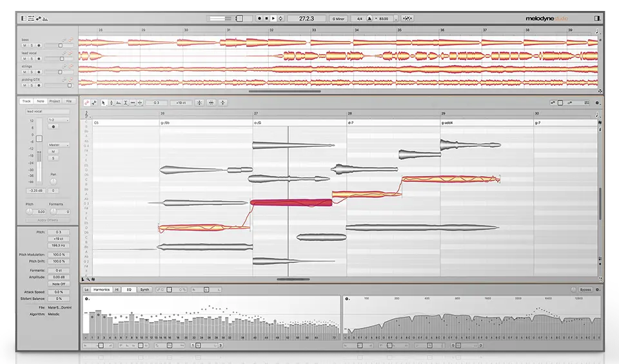Select the Note Separation tool
The height and width of the screenshot is (364, 619).
click(140, 102)
